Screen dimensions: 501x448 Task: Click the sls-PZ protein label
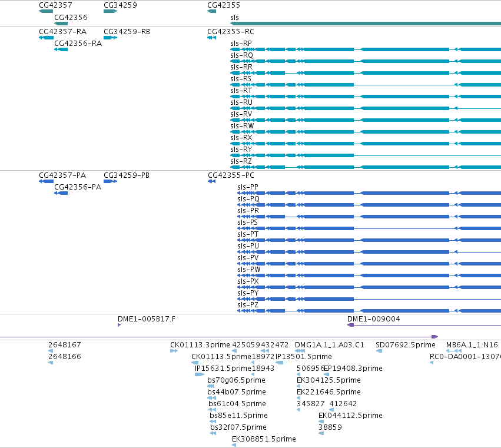coord(248,305)
